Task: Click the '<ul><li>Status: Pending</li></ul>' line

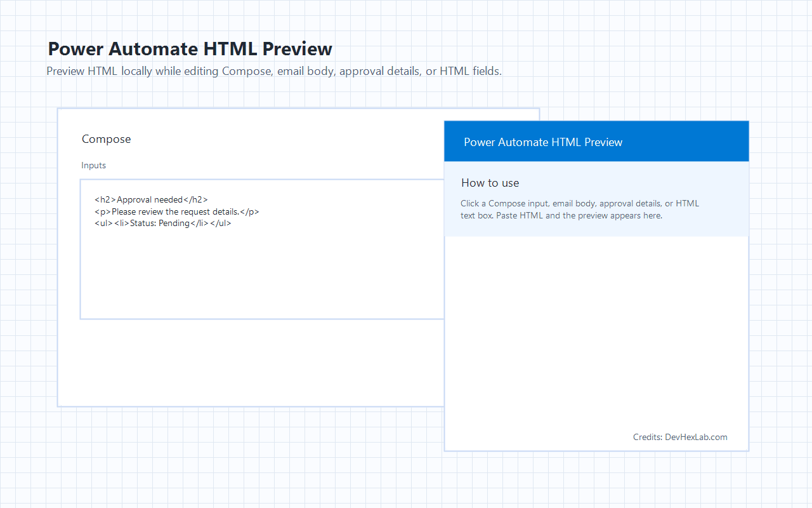Action: coord(162,223)
